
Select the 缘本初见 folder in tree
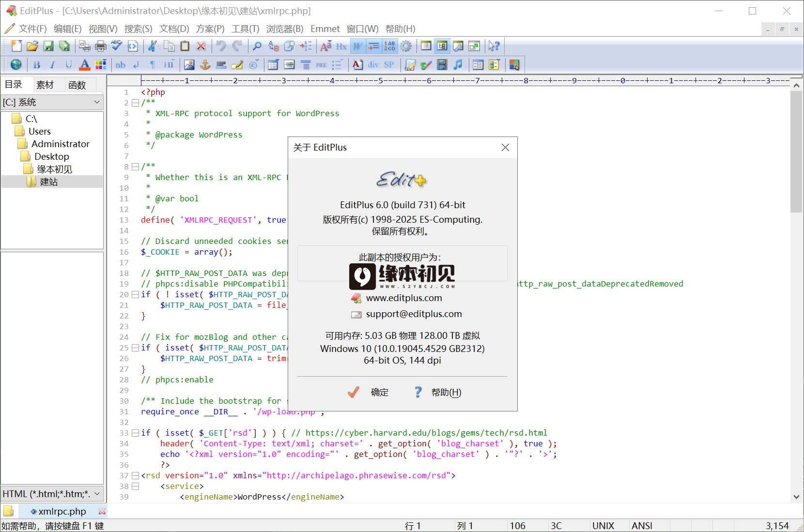[x=55, y=169]
